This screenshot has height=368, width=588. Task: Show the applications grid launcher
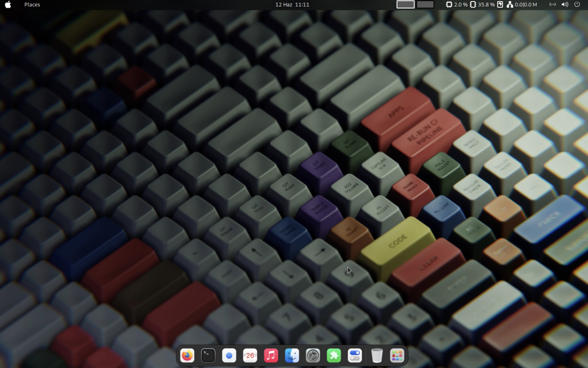click(397, 355)
